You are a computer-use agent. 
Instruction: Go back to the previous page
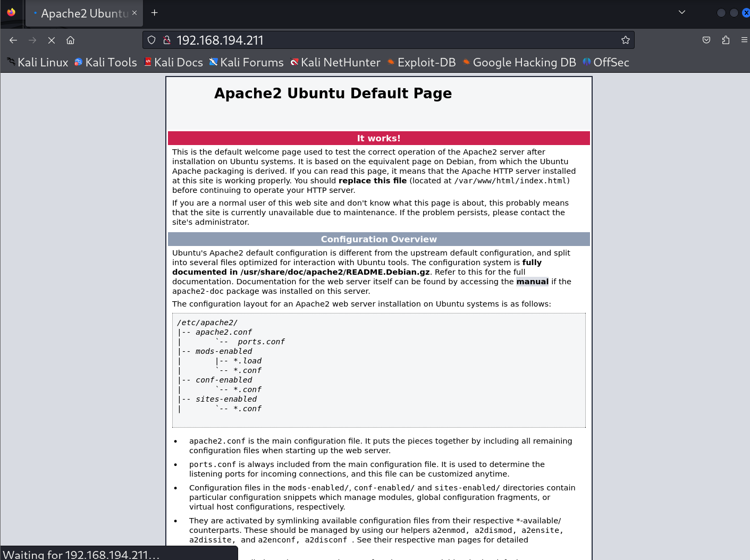[13, 40]
